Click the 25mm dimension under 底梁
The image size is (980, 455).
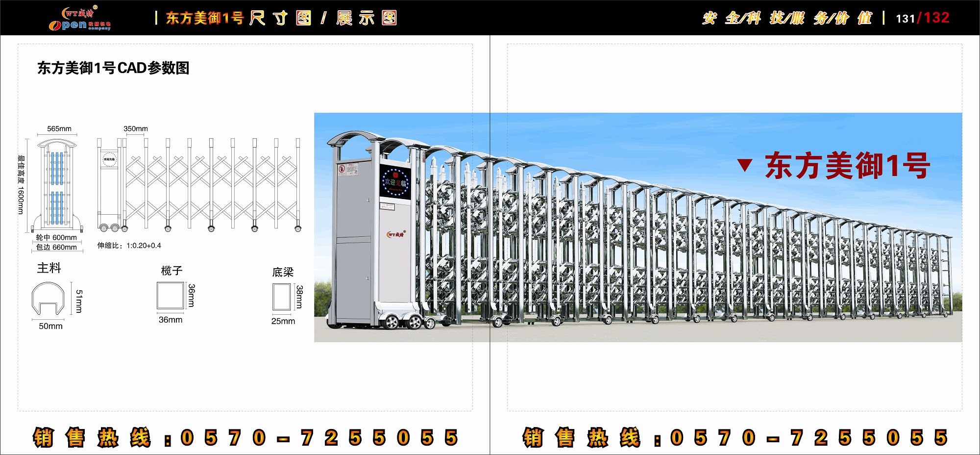(283, 321)
